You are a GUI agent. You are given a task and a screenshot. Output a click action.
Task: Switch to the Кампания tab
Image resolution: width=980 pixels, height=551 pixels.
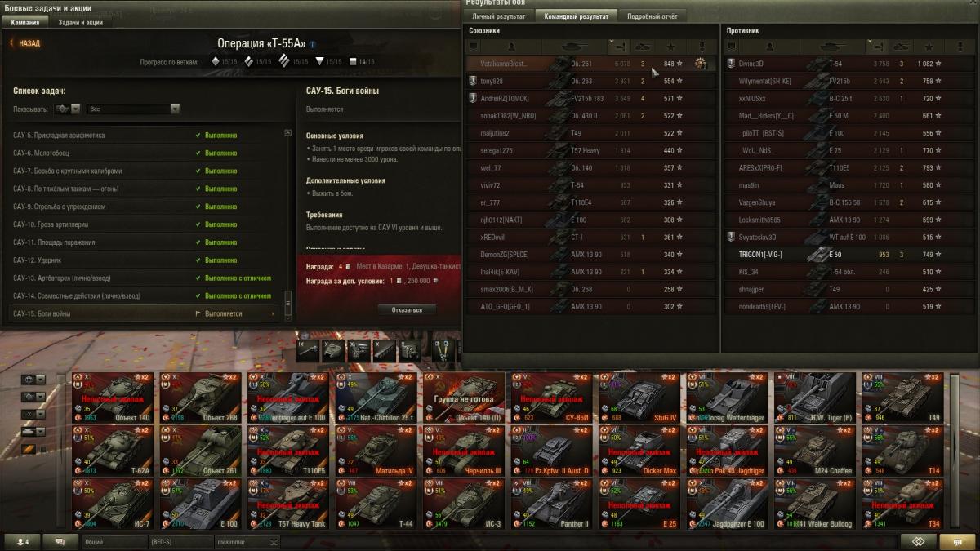coord(24,23)
